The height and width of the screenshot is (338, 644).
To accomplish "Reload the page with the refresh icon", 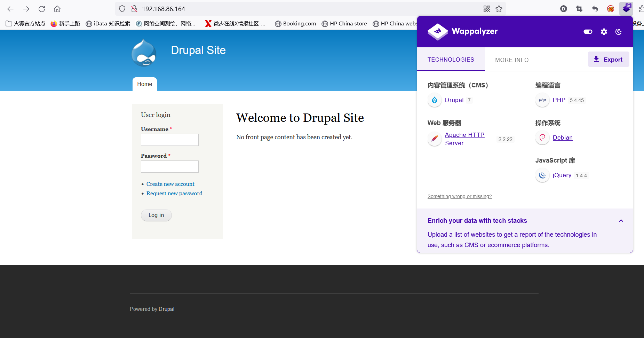I will pos(42,9).
